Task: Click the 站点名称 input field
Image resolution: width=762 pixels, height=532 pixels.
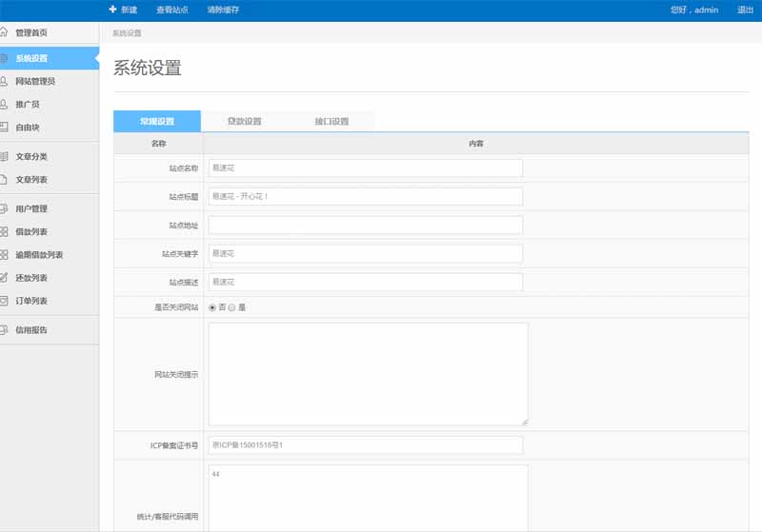Action: click(x=365, y=168)
